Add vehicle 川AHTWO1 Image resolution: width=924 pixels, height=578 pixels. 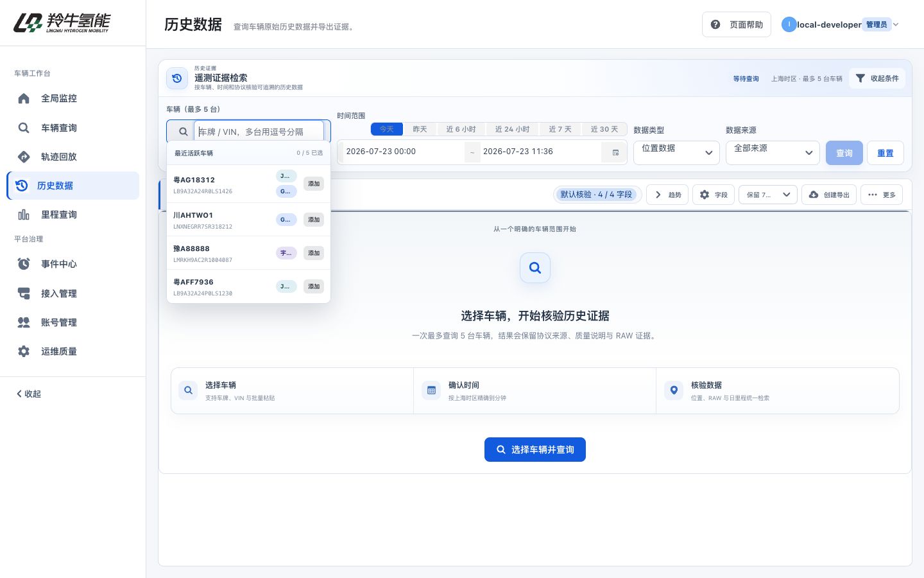(x=314, y=220)
